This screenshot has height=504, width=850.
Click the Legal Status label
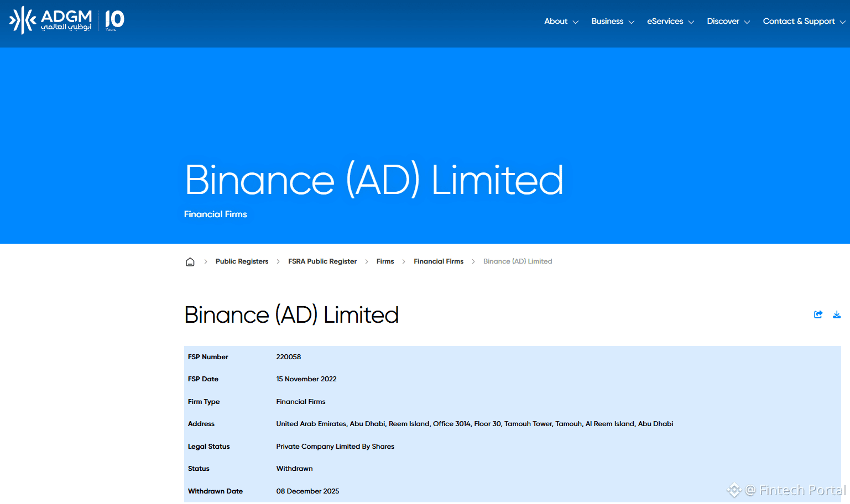(208, 447)
